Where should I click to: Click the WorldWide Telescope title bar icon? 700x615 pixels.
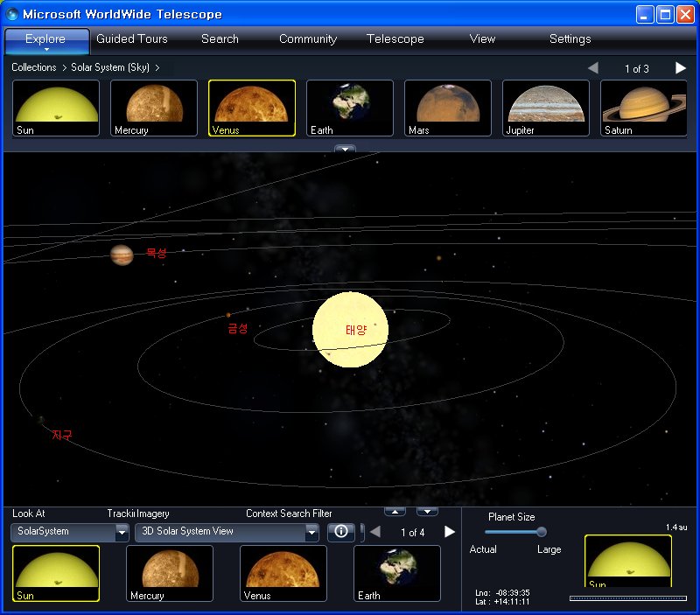[x=12, y=14]
